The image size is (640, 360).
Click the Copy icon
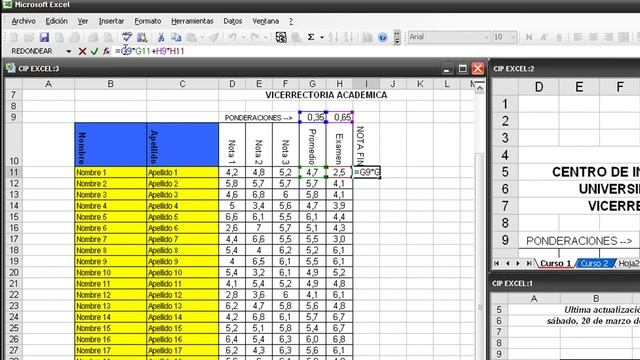point(176,38)
